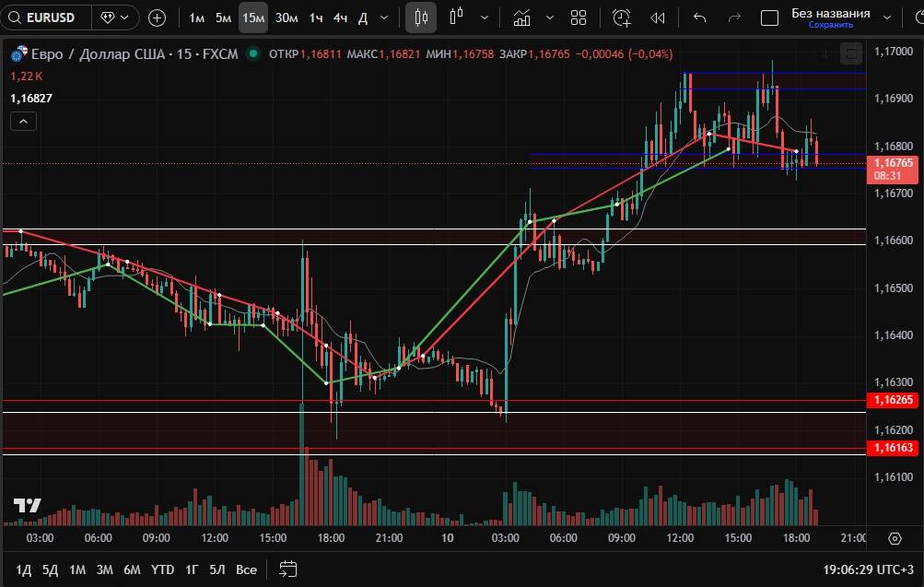Undo the last chart action
This screenshot has width=924, height=587.
tap(700, 18)
